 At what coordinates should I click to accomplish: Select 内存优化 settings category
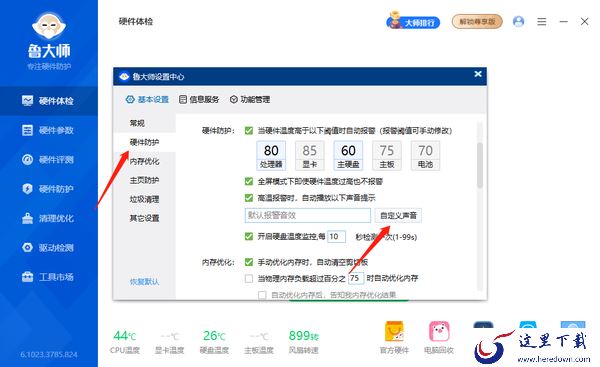(145, 161)
